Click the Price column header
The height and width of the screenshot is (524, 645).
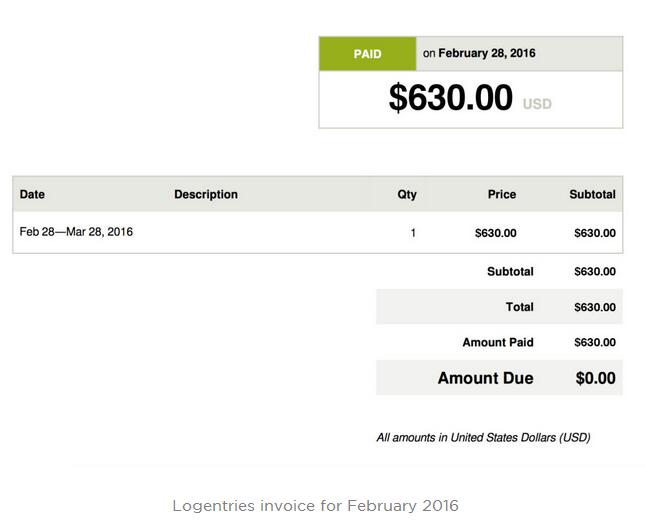(x=501, y=194)
